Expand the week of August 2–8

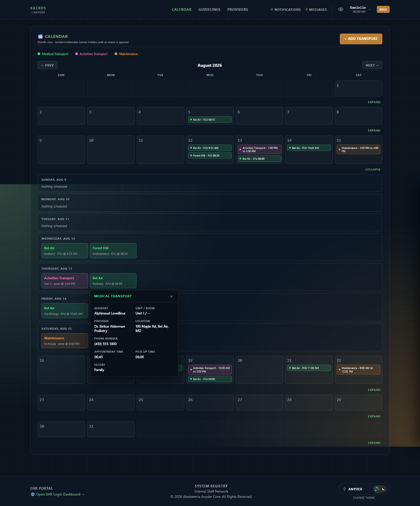point(374,131)
